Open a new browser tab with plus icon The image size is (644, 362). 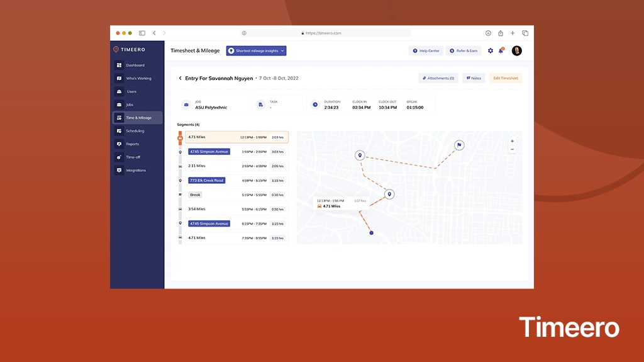pyautogui.click(x=513, y=33)
